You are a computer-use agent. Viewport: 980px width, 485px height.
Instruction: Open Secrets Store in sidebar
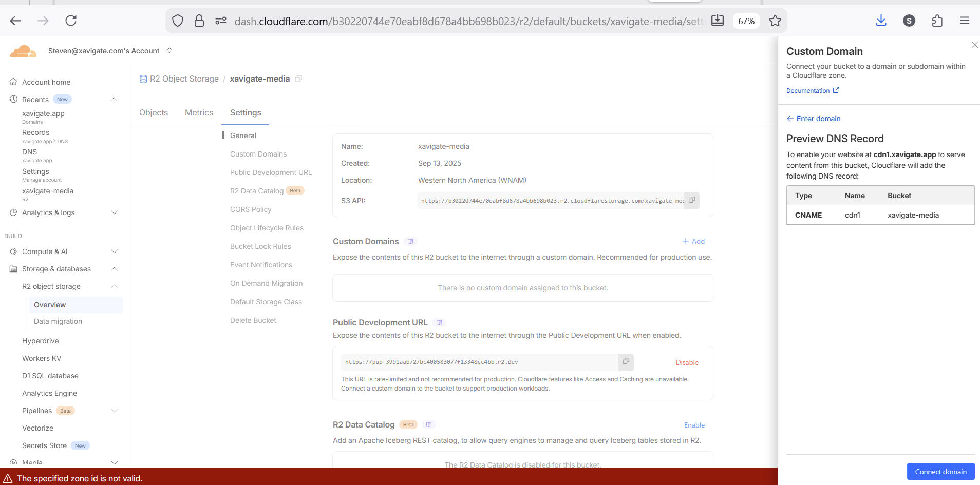[44, 445]
